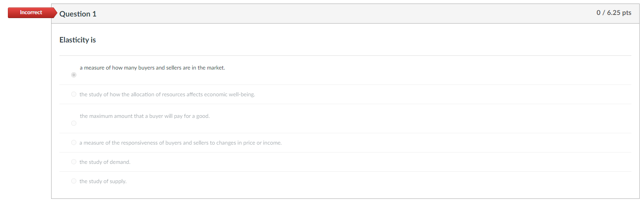Click the gray question header bar
This screenshot has height=202, width=644.
(x=345, y=14)
